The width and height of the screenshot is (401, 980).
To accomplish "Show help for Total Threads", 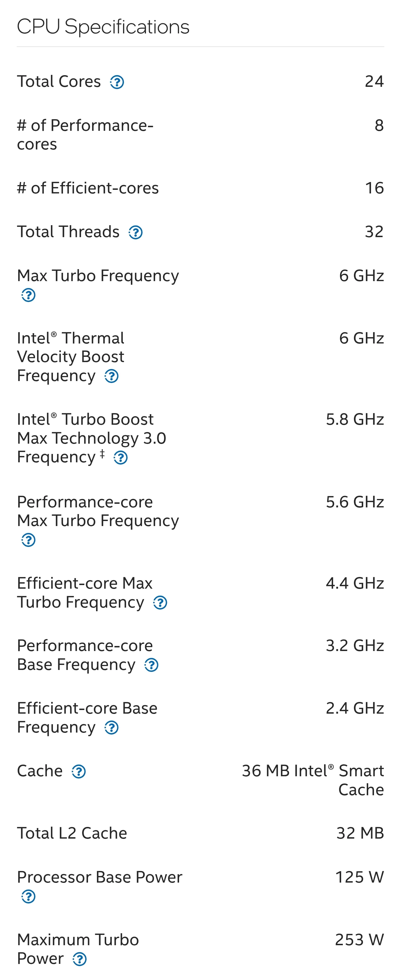I will [x=135, y=232].
